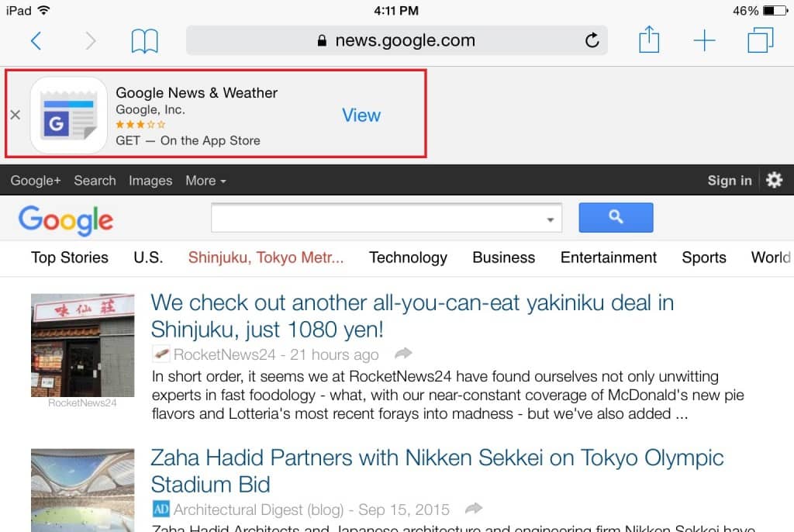Tap the news.google.com address bar

pos(396,40)
